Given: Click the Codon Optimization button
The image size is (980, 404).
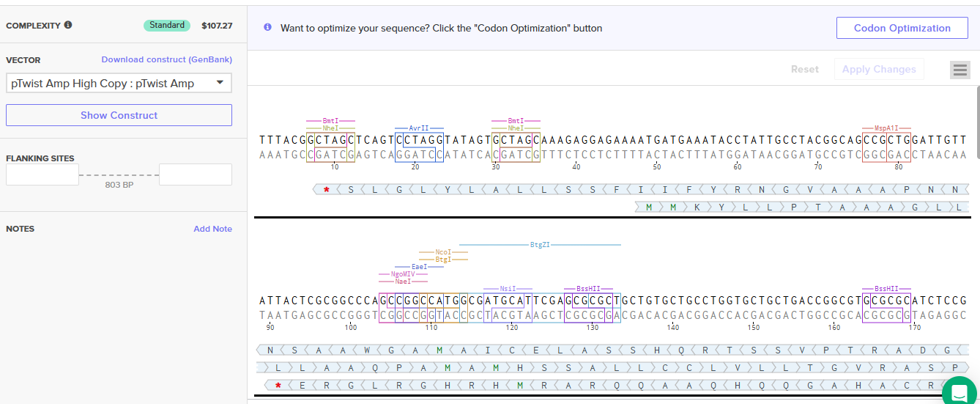Looking at the screenshot, I should pos(902,28).
